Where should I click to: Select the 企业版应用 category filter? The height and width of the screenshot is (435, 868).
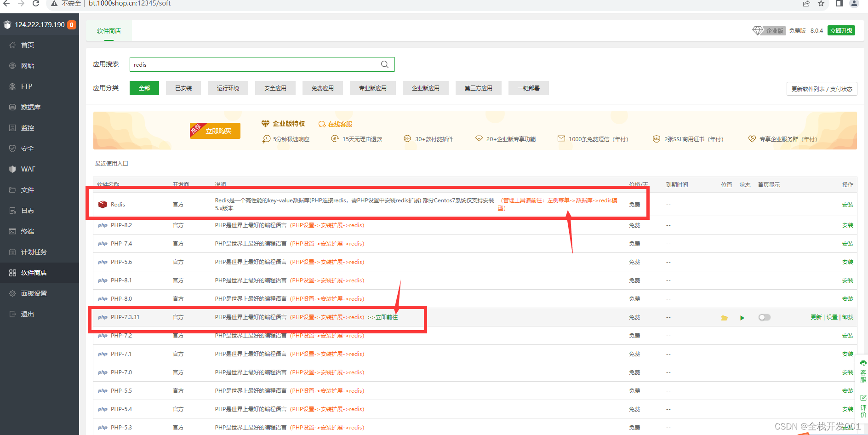point(426,88)
